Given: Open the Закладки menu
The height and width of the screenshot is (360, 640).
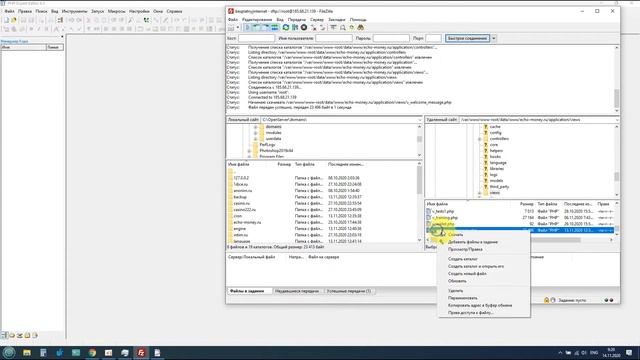Looking at the screenshot, I should pos(337,20).
